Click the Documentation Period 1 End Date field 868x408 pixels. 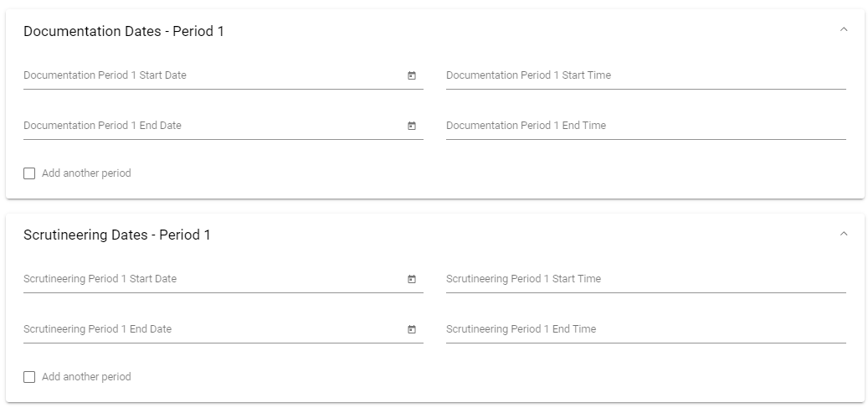tap(223, 127)
